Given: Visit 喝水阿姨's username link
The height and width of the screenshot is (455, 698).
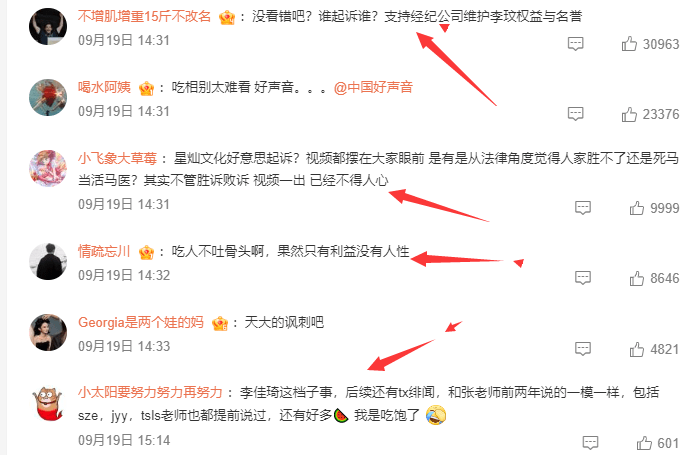Looking at the screenshot, I should click(x=104, y=87).
